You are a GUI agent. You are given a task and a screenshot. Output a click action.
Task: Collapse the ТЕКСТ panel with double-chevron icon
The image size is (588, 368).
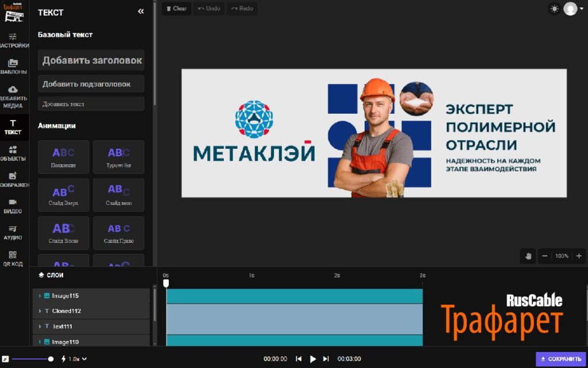click(x=141, y=11)
